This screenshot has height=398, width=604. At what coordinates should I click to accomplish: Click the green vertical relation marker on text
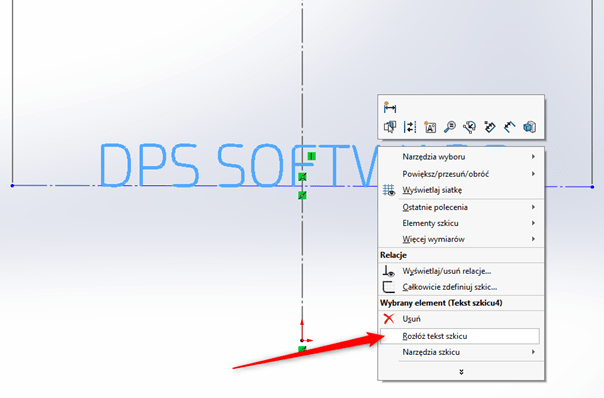[312, 156]
